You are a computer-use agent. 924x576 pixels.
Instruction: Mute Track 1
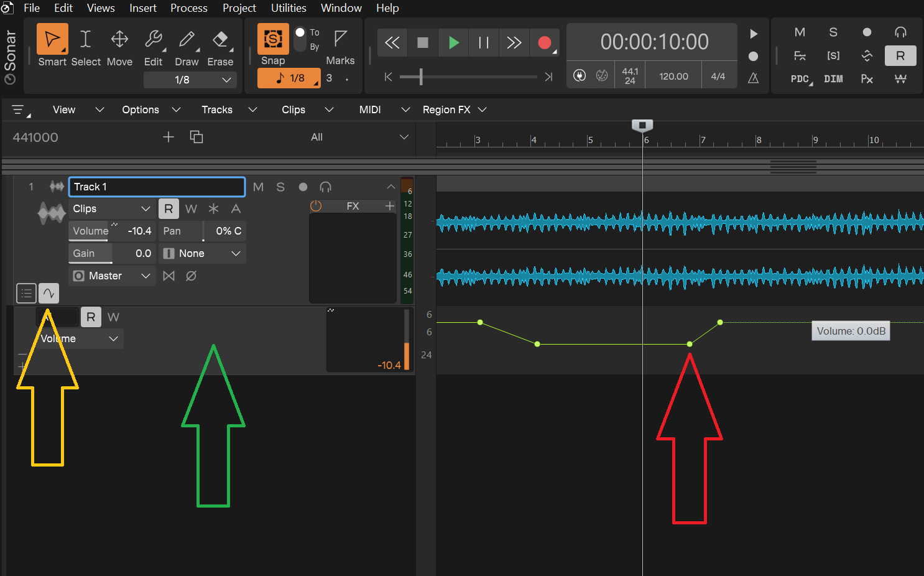(259, 187)
